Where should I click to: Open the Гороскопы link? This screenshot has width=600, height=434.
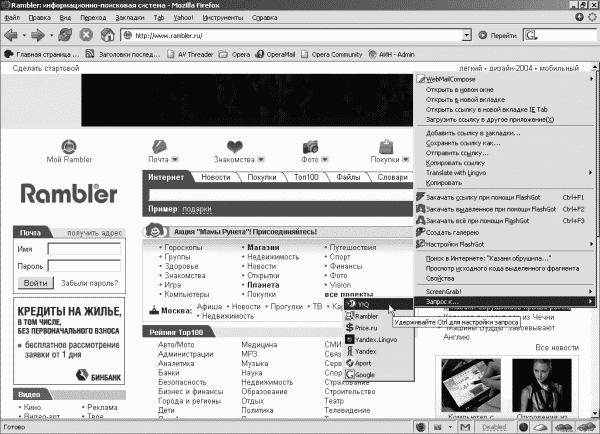[183, 248]
